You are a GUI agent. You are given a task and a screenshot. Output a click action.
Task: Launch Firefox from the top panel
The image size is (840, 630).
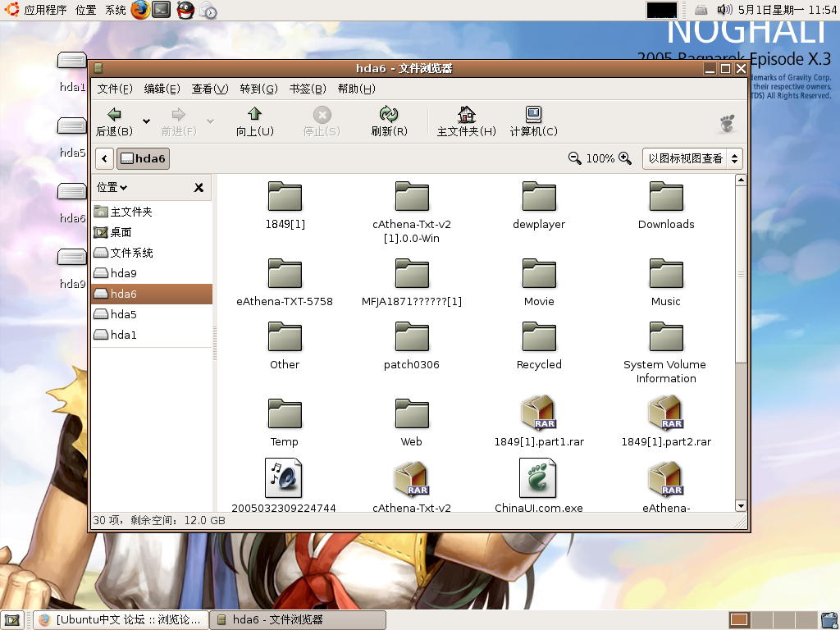pyautogui.click(x=140, y=10)
